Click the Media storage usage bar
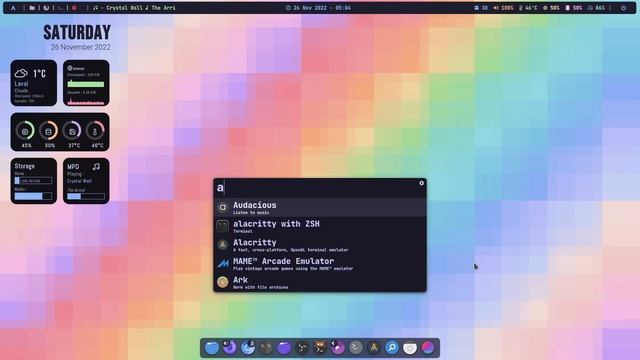The width and height of the screenshot is (640, 360). tap(33, 196)
